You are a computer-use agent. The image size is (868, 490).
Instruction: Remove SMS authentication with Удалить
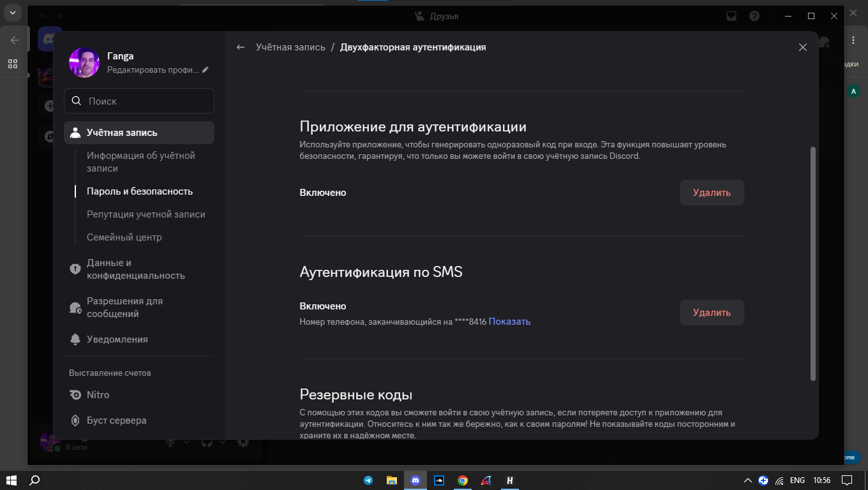(x=712, y=313)
